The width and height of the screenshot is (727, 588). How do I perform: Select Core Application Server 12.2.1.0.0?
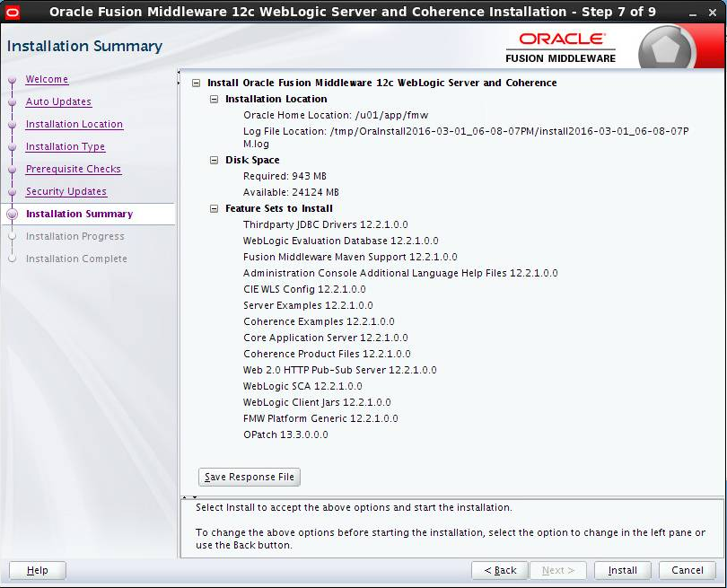click(326, 338)
